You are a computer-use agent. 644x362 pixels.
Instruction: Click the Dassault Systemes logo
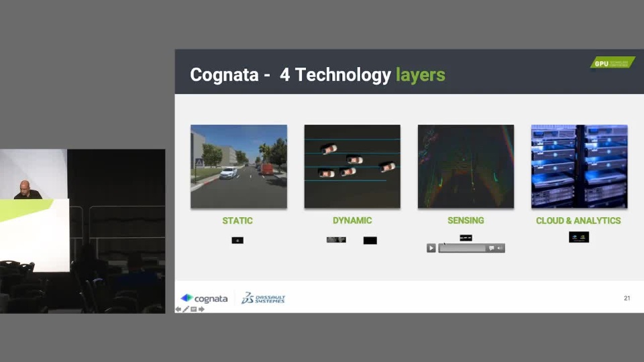pos(263,298)
